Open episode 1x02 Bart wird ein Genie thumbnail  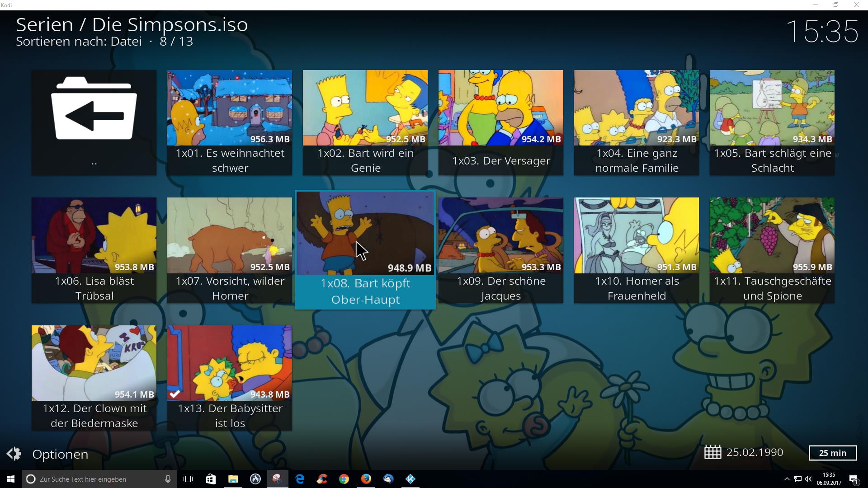(x=365, y=108)
